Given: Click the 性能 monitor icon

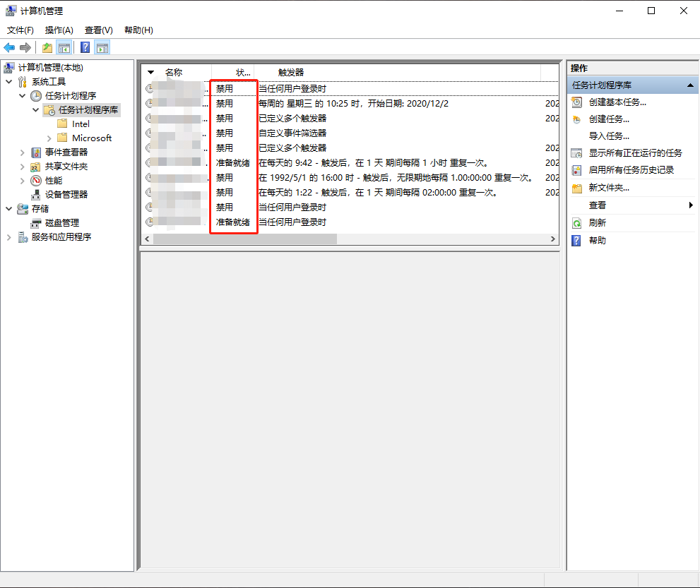Looking at the screenshot, I should 36,181.
